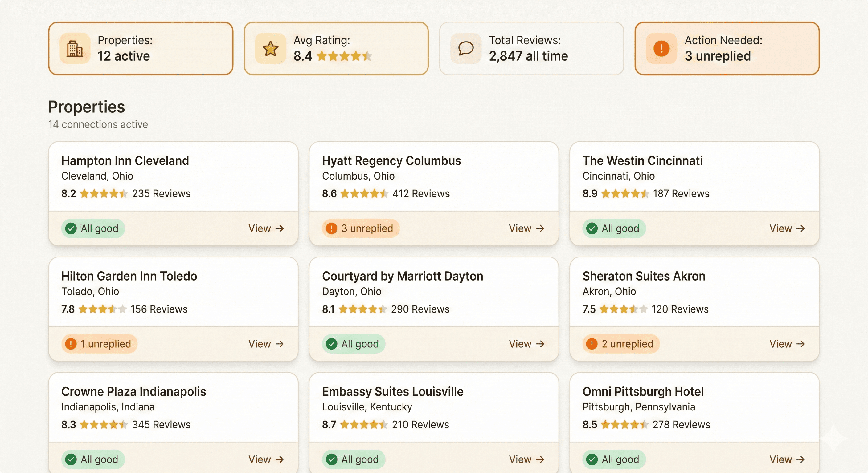Select the Action Needed summary card
Image resolution: width=868 pixels, height=473 pixels.
727,48
